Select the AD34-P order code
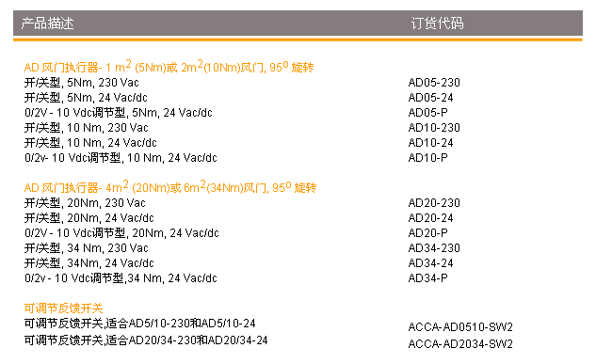This screenshot has height=364, width=596. point(428,277)
